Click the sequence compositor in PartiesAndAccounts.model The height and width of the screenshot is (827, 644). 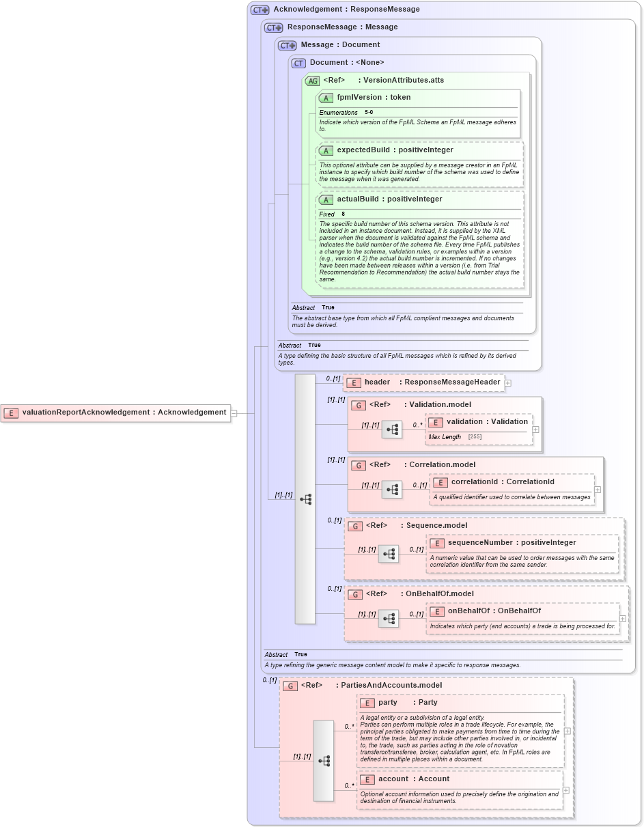pos(324,761)
